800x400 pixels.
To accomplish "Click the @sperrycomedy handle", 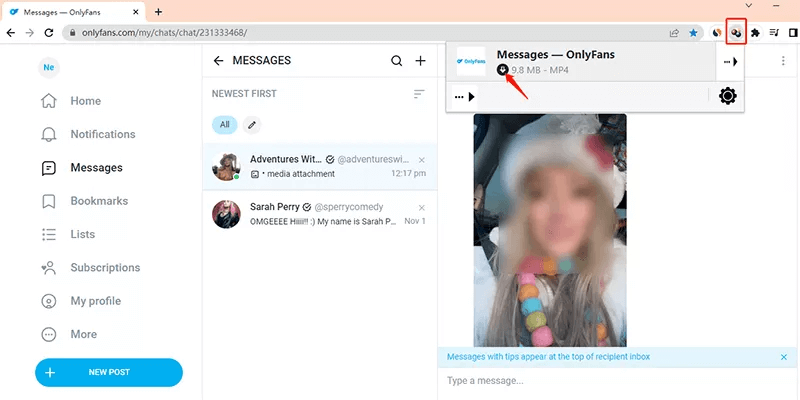I will coord(349,207).
